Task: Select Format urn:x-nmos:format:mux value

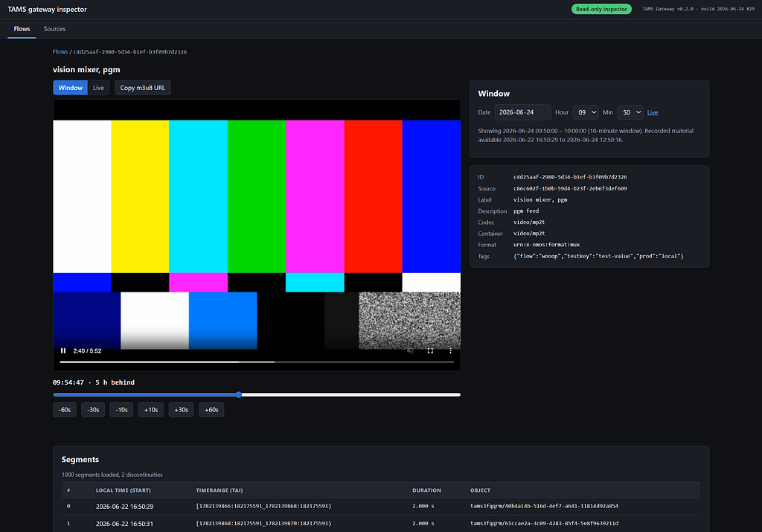Action: (547, 245)
